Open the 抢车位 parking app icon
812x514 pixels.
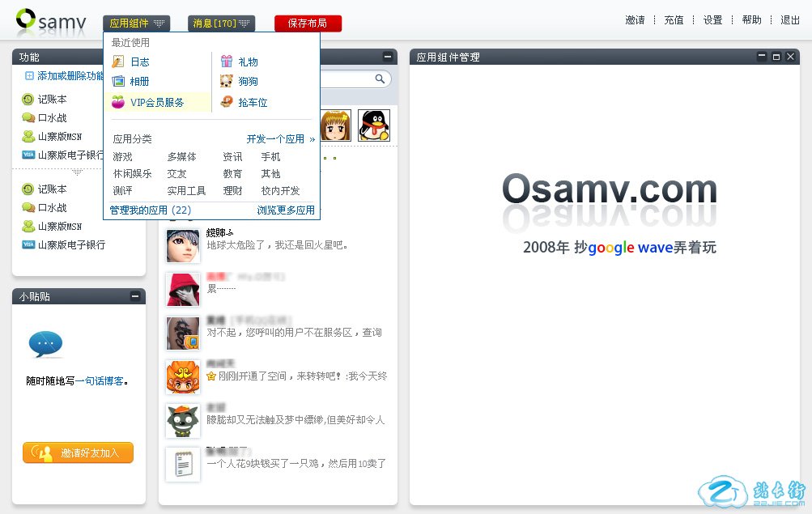227,102
